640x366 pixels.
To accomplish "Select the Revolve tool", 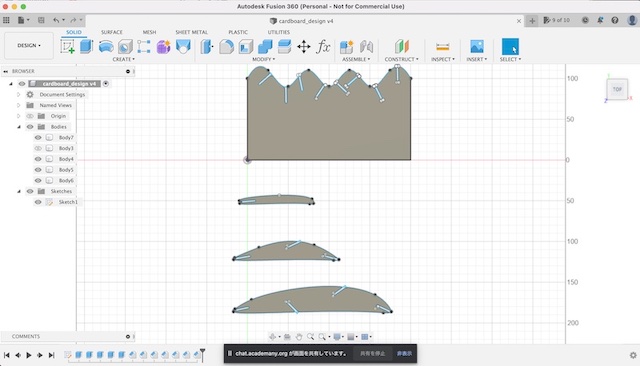I will [106, 47].
